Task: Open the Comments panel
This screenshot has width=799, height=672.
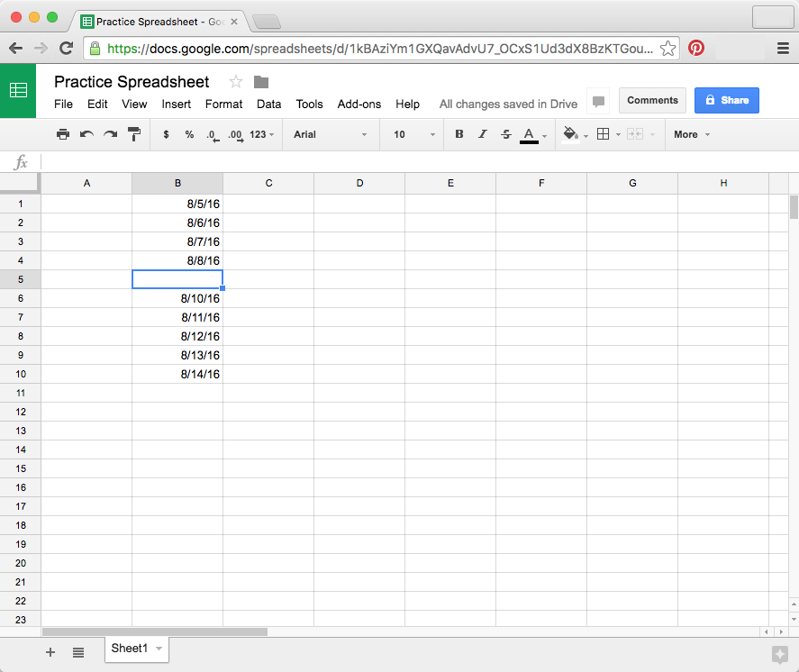Action: (x=652, y=100)
